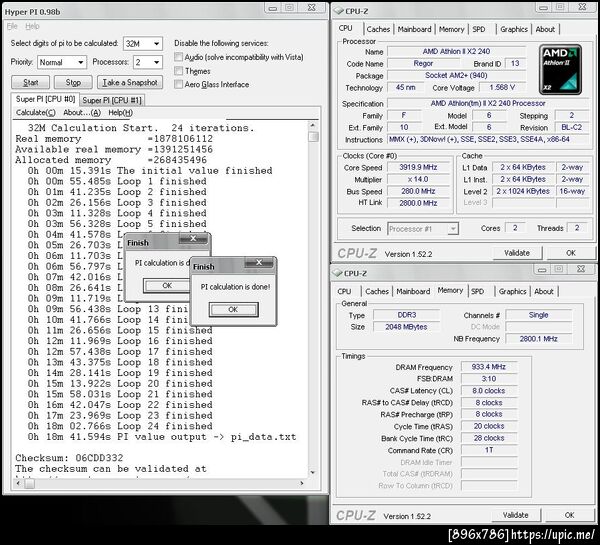Click OK in the rear Finish dialog
This screenshot has height=545, width=600.
coord(167,286)
